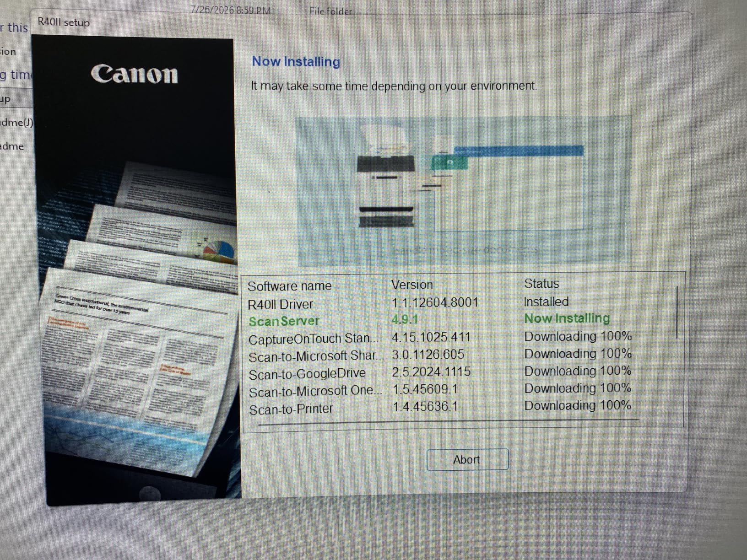Select the ScanServer software name

284,321
